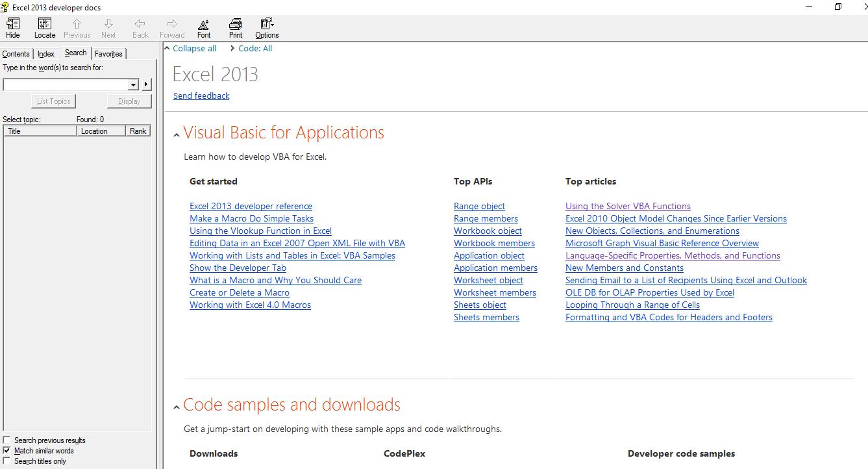Open Excel 2013 developer reference link
The image size is (868, 469).
click(251, 207)
